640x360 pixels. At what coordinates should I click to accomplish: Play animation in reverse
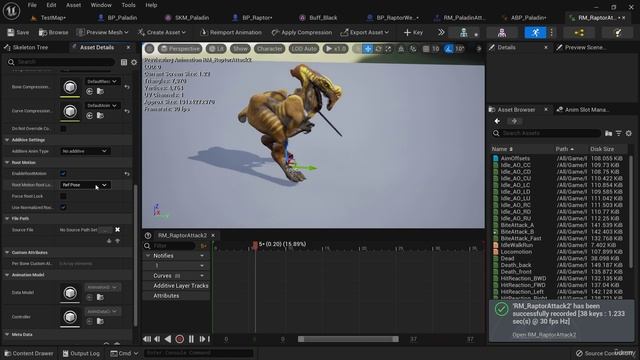pos(168,339)
